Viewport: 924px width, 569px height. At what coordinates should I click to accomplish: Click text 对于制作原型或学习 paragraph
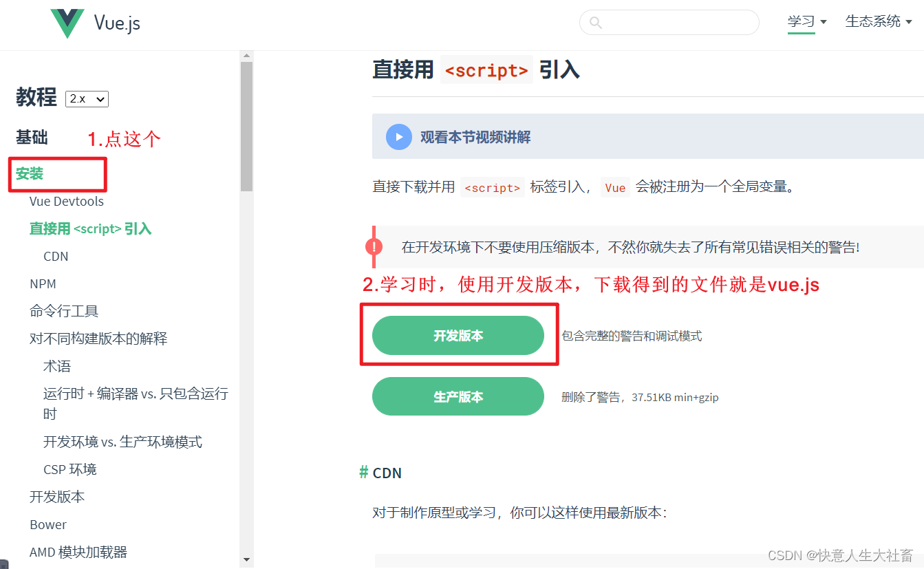point(519,513)
